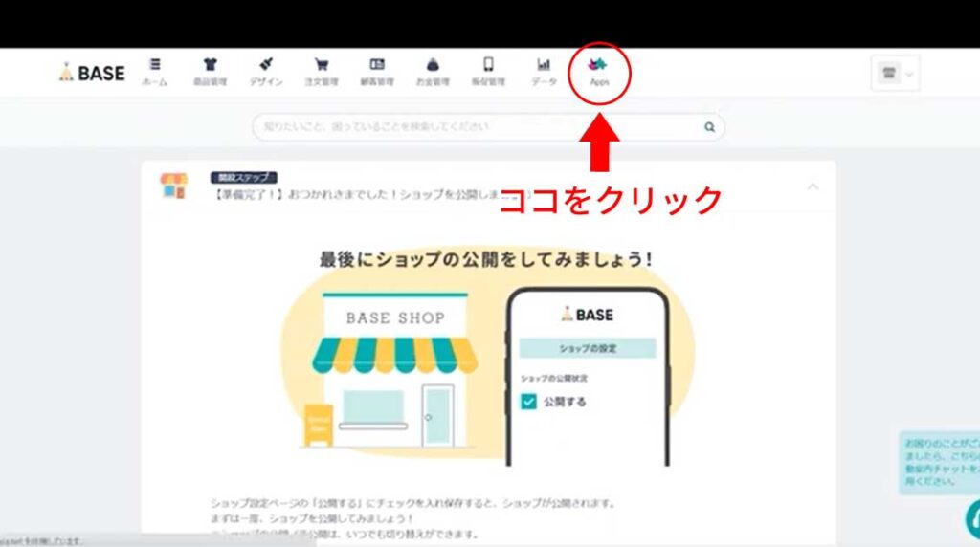The width and height of the screenshot is (980, 547).
Task: Expand the shop account dropdown
Action: point(896,73)
